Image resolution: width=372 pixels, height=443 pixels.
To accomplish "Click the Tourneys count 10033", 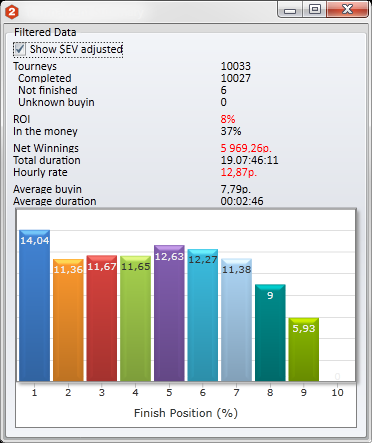I will click(x=236, y=66).
